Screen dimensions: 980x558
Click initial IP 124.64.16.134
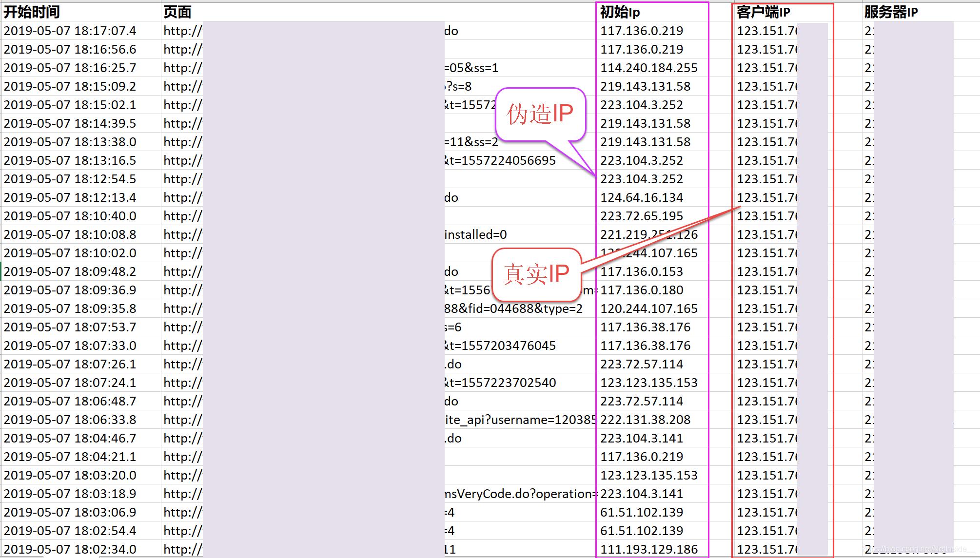point(642,197)
